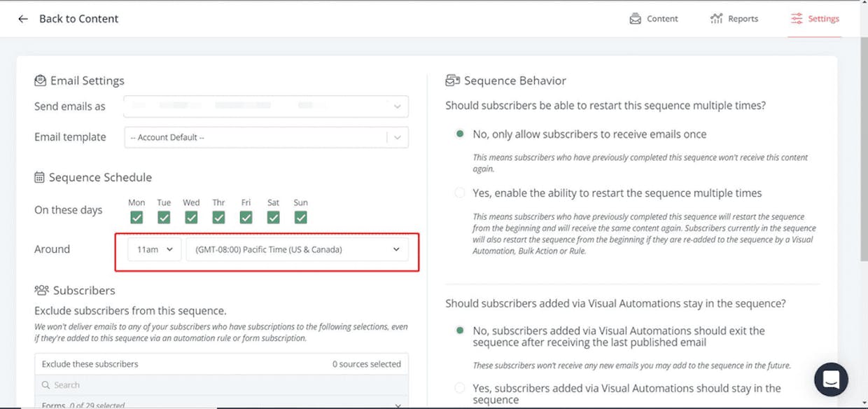This screenshot has height=409, width=868.
Task: Click the Sequence Behavior heading icon
Action: tap(452, 81)
